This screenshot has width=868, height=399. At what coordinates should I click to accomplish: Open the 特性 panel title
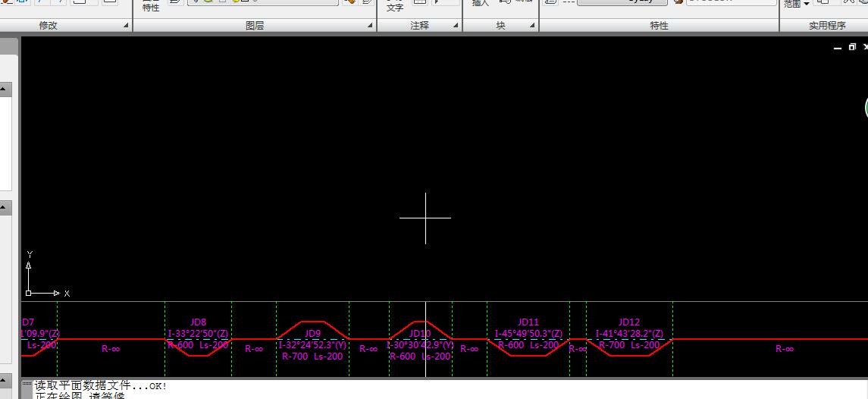coord(659,26)
